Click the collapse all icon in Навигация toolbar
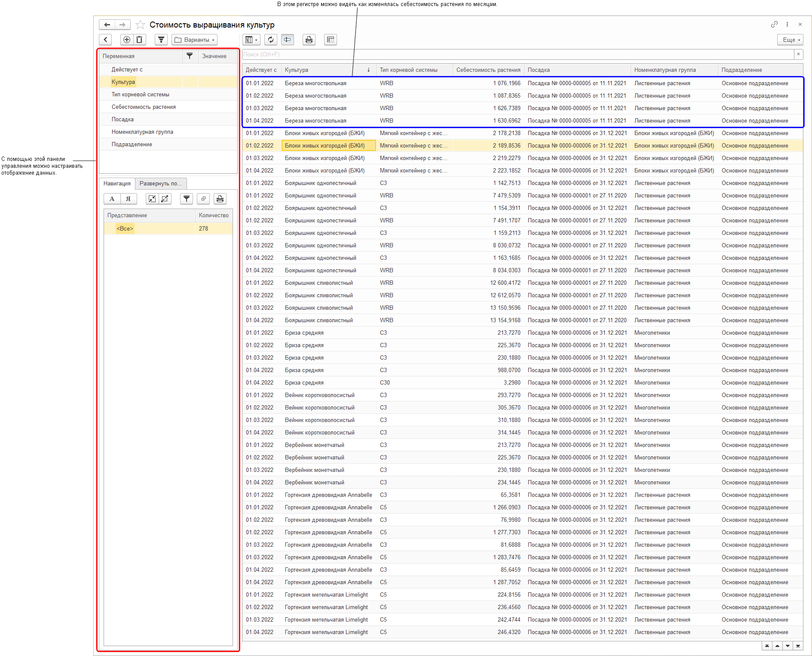 [152, 199]
